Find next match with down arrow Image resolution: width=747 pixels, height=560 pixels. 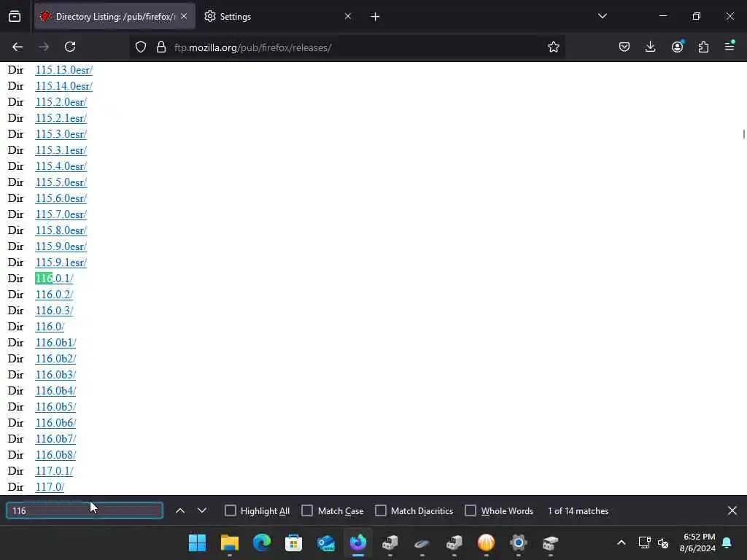pyautogui.click(x=202, y=510)
